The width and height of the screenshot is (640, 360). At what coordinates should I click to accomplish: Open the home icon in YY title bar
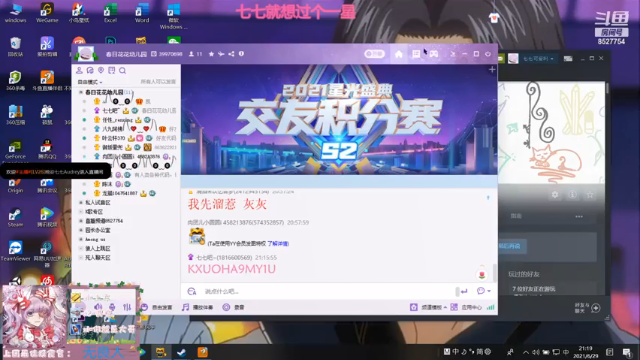point(399,54)
